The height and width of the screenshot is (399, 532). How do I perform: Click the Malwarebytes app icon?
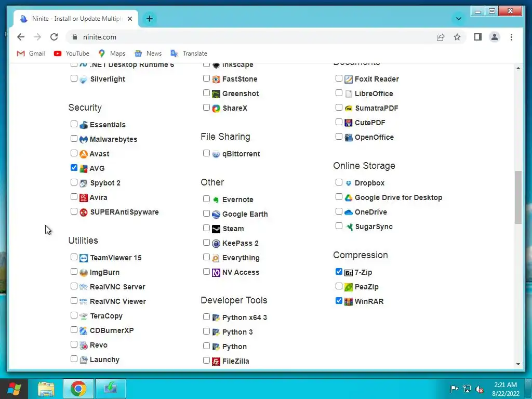84,139
